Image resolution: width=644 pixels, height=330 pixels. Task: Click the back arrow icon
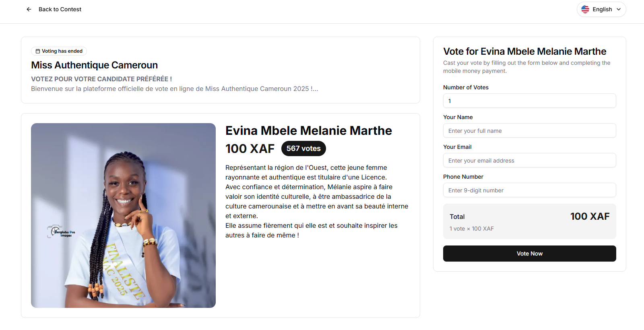tap(29, 9)
